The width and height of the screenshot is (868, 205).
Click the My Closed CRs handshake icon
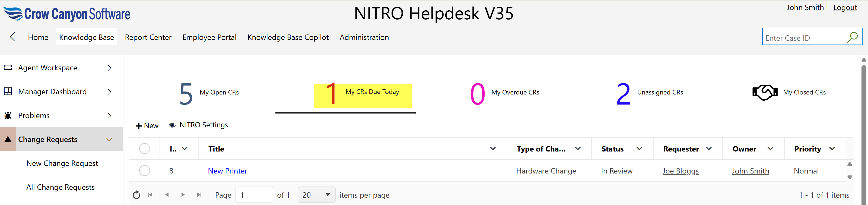[765, 92]
